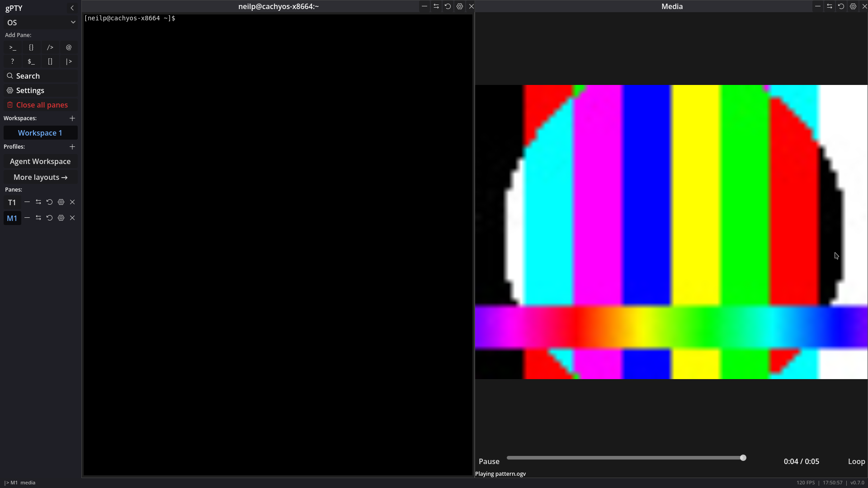
Task: Open the terminal pane's title bar settings gear
Action: (460, 6)
